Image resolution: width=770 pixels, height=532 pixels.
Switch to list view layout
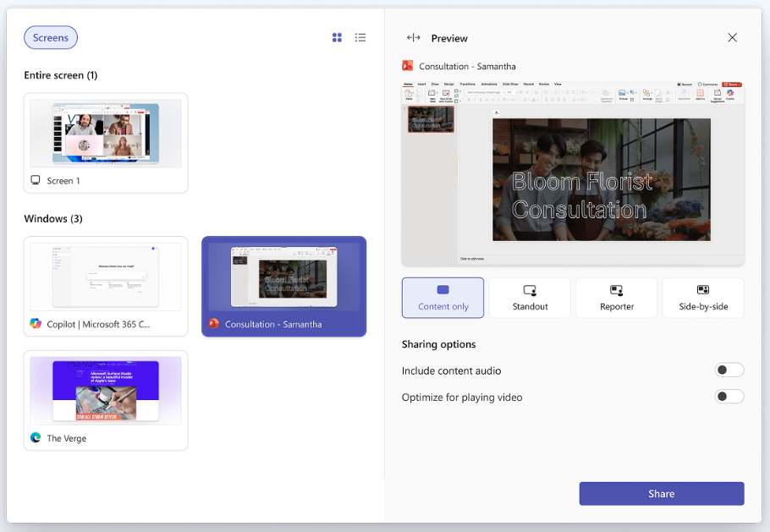360,37
